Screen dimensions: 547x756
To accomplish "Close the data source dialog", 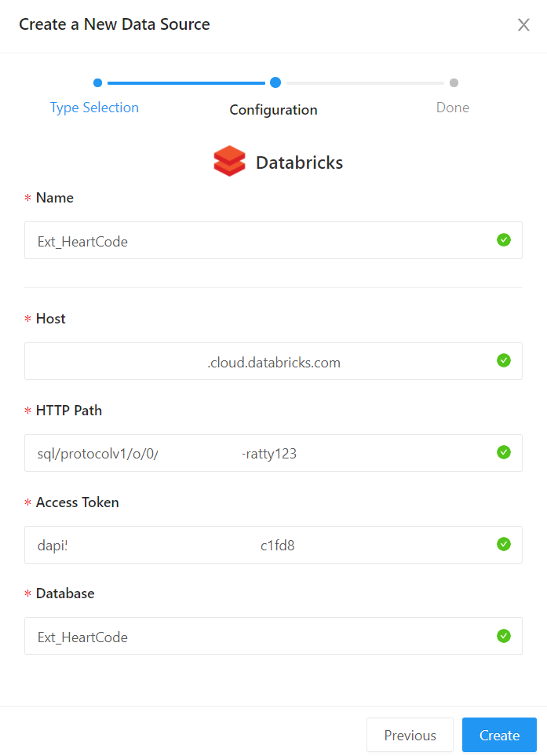I will click(x=523, y=25).
